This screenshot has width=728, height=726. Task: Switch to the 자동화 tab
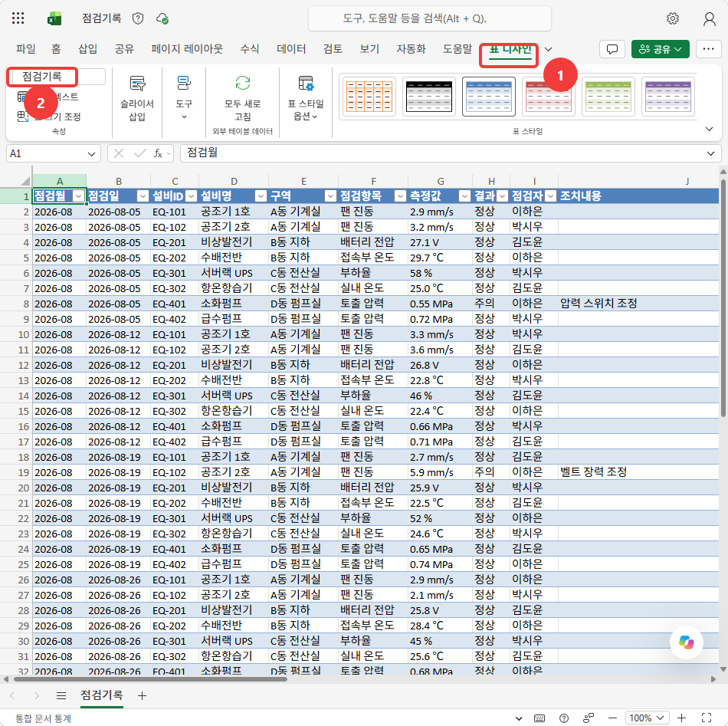(x=411, y=49)
